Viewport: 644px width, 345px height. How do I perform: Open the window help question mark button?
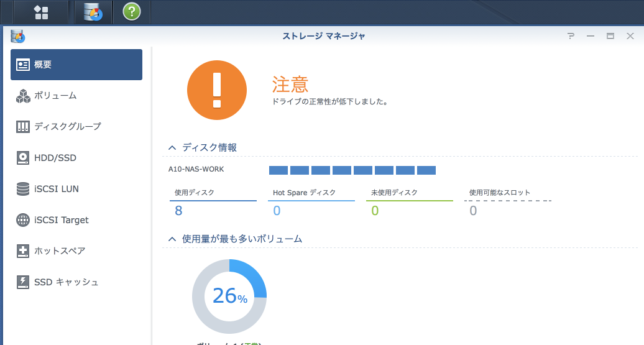[571, 36]
